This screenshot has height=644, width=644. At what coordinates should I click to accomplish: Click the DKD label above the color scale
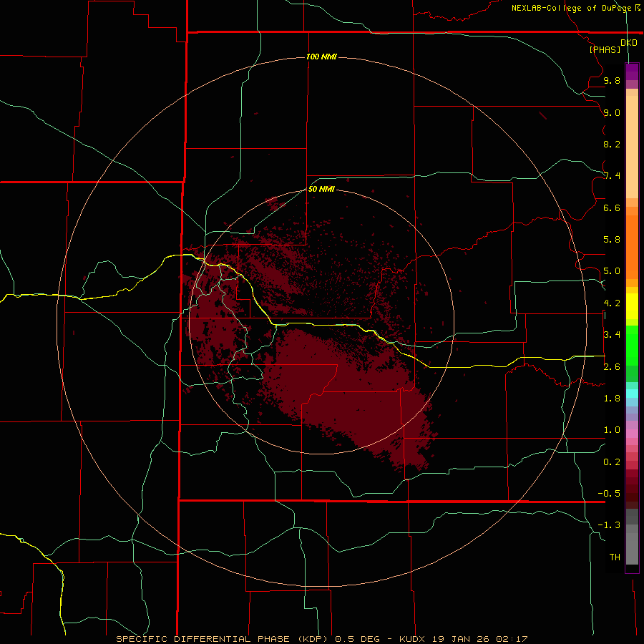(629, 43)
